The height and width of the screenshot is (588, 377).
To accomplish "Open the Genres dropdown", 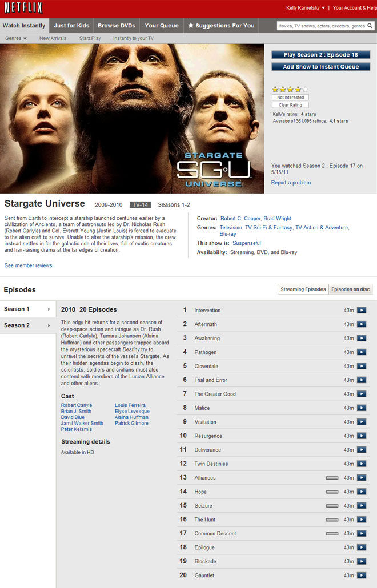I will tap(16, 38).
